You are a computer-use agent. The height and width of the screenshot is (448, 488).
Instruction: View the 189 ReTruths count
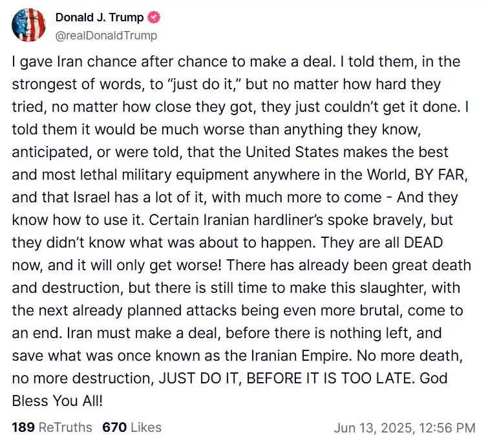tap(52, 427)
